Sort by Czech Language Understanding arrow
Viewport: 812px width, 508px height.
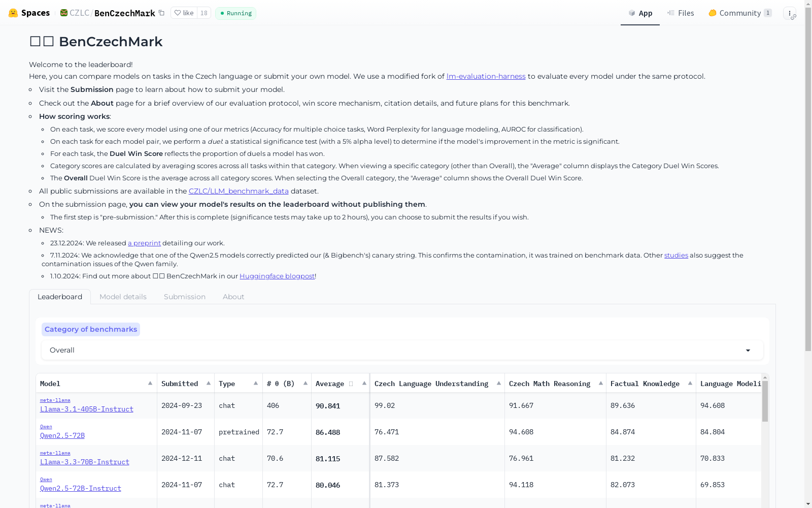[x=499, y=383]
